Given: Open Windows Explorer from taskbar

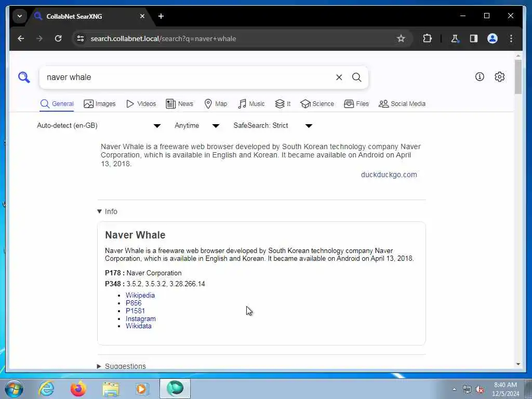Looking at the screenshot, I should (111, 389).
